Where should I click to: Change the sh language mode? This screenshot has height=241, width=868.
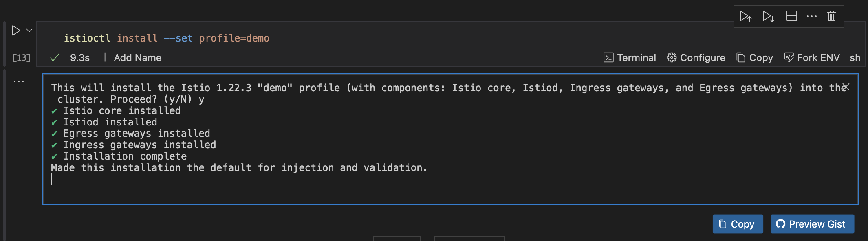pos(855,58)
